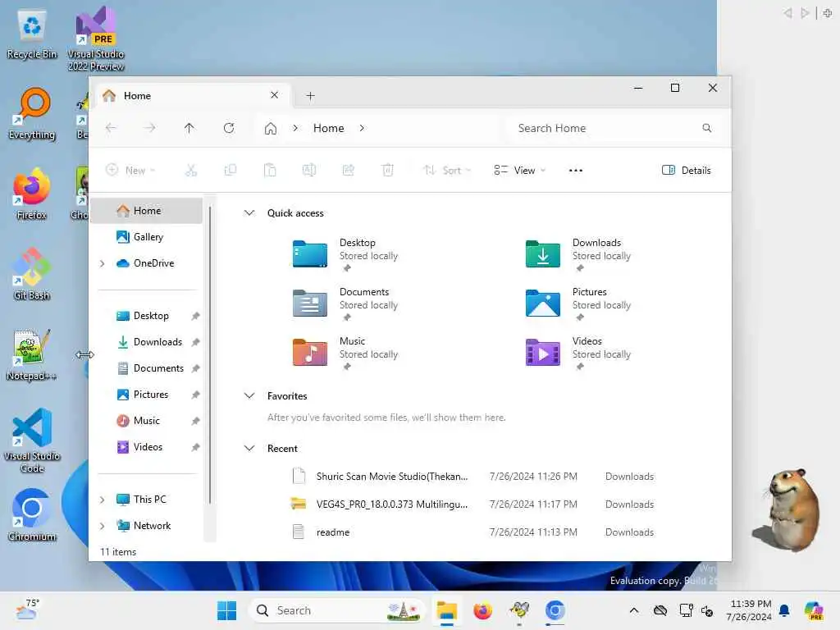Click the Rename icon in toolbar
This screenshot has height=630, width=840.
[309, 171]
